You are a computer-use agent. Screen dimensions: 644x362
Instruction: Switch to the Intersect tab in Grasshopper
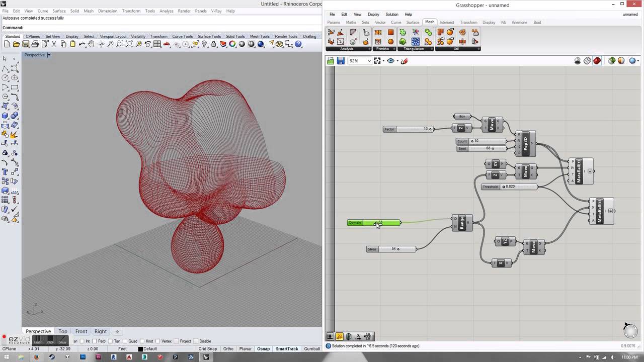point(447,22)
